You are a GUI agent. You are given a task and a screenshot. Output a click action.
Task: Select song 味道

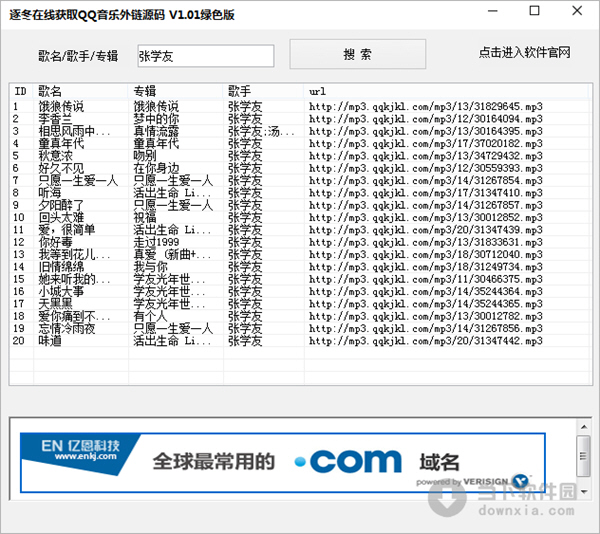[x=50, y=340]
